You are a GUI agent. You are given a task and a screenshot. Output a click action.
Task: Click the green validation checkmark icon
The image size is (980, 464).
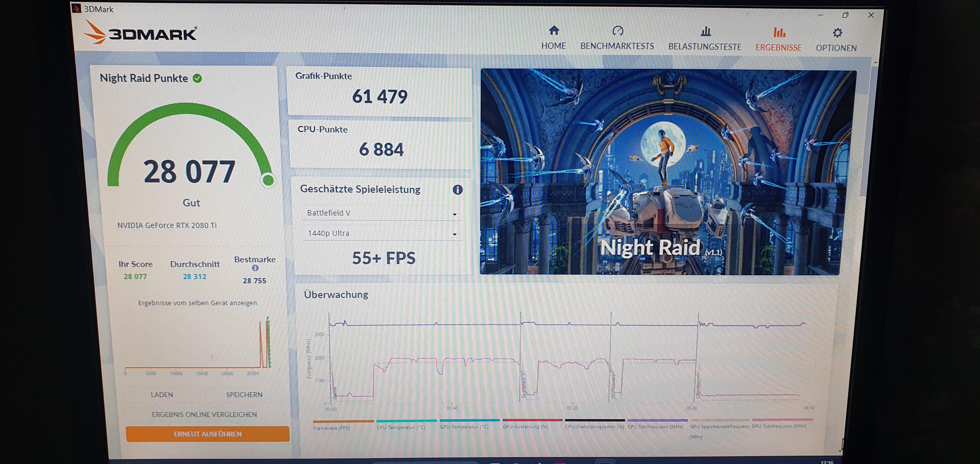[197, 78]
